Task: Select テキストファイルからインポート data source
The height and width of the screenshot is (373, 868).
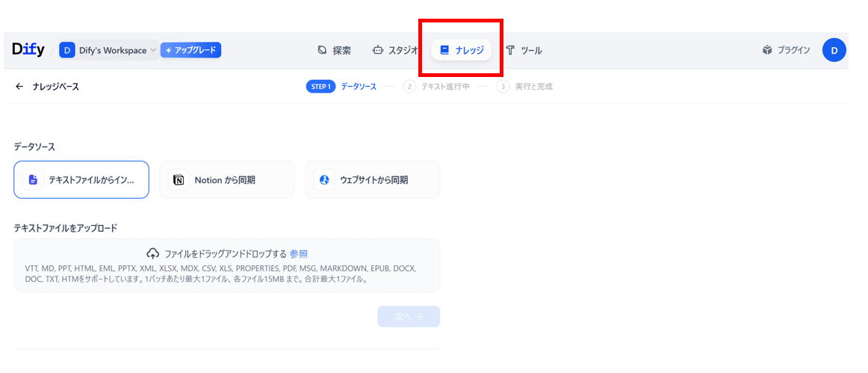Action: pyautogui.click(x=81, y=179)
